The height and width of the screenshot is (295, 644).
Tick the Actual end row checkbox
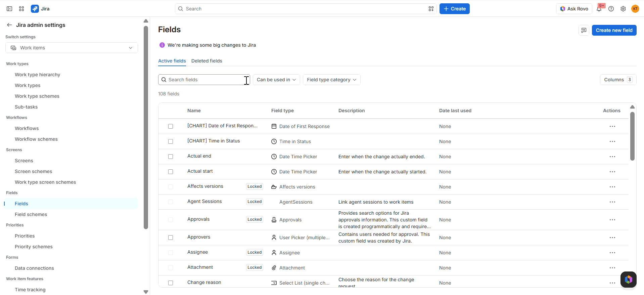point(171,157)
